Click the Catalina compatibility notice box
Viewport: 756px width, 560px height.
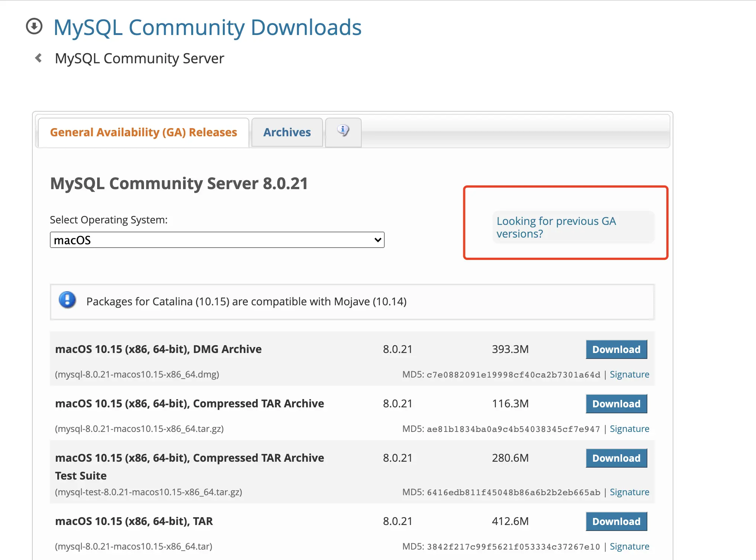pyautogui.click(x=352, y=302)
